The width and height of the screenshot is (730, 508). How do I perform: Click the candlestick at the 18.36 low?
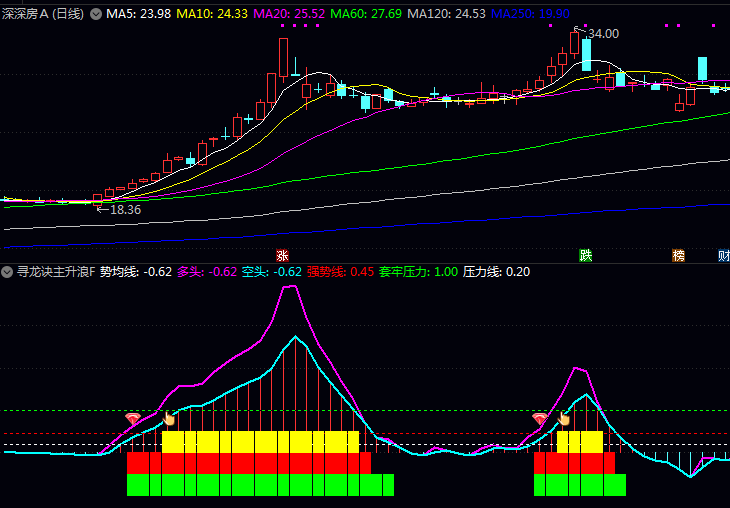coord(97,200)
